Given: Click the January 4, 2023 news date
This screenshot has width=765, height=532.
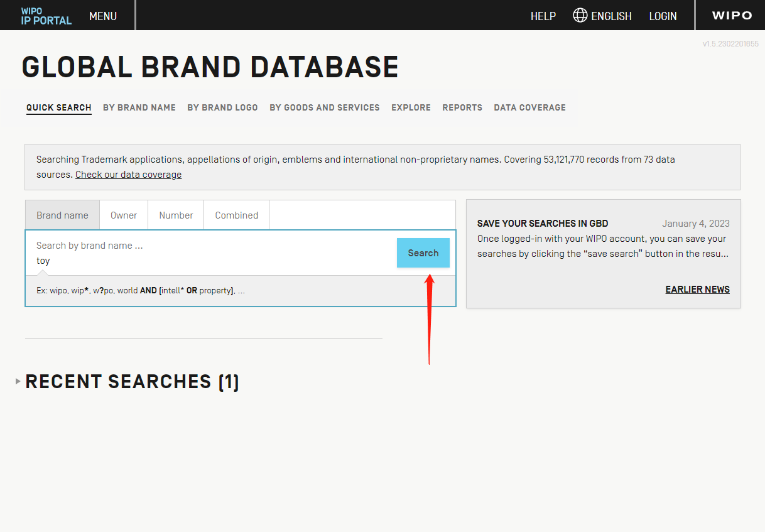Looking at the screenshot, I should [696, 224].
